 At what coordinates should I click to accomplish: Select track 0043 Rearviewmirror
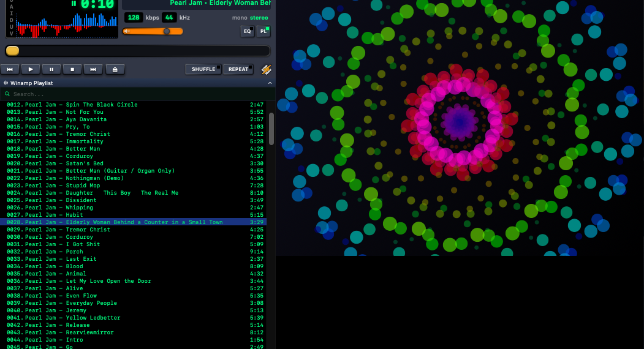pos(89,332)
